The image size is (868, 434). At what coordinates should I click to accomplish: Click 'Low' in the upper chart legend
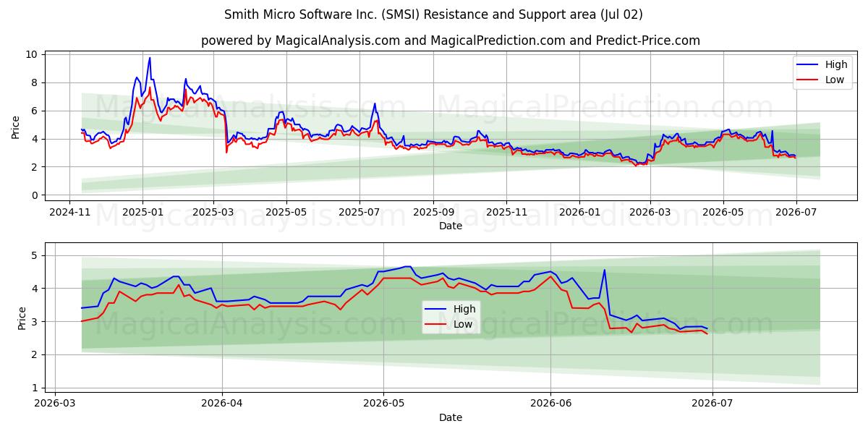[835, 80]
